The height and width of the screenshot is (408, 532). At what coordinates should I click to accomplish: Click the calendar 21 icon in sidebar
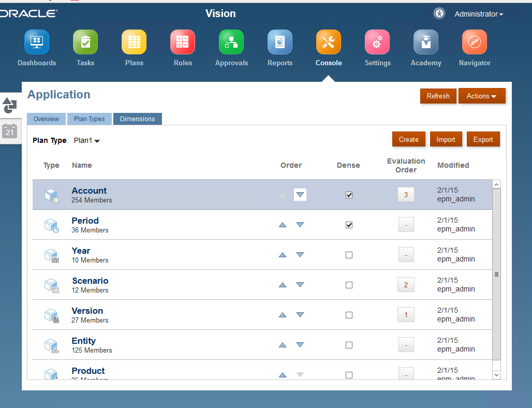9,131
